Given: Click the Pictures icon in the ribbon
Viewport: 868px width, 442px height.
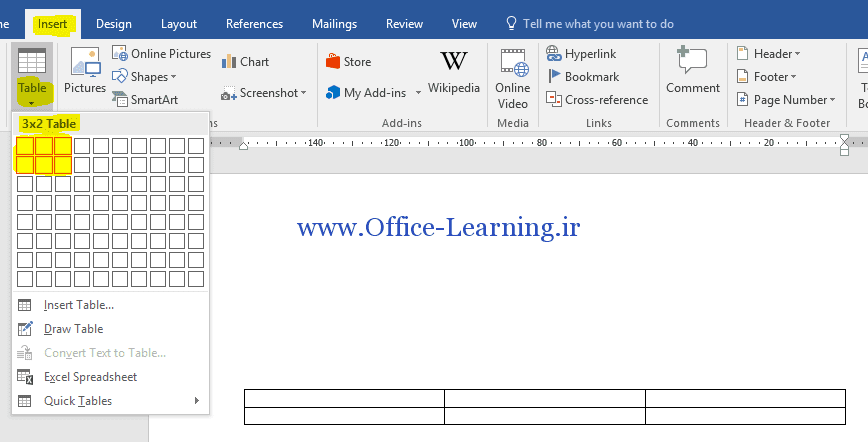Looking at the screenshot, I should pos(85,70).
